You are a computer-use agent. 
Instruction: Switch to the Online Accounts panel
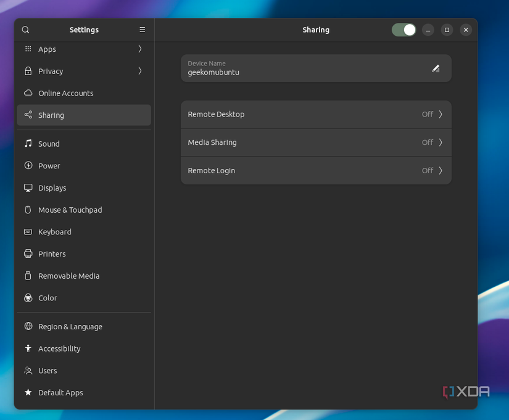66,93
